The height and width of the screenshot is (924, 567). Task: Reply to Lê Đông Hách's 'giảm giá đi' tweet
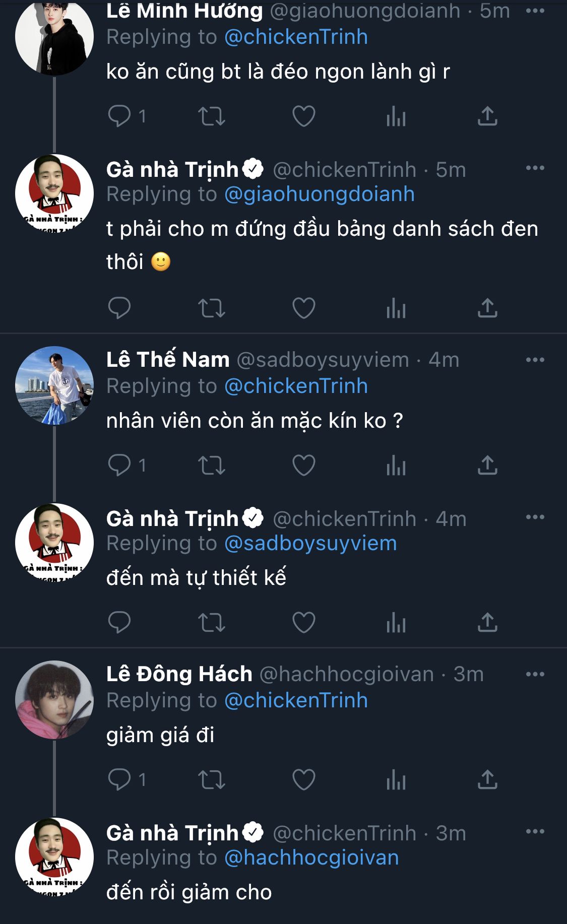120,779
